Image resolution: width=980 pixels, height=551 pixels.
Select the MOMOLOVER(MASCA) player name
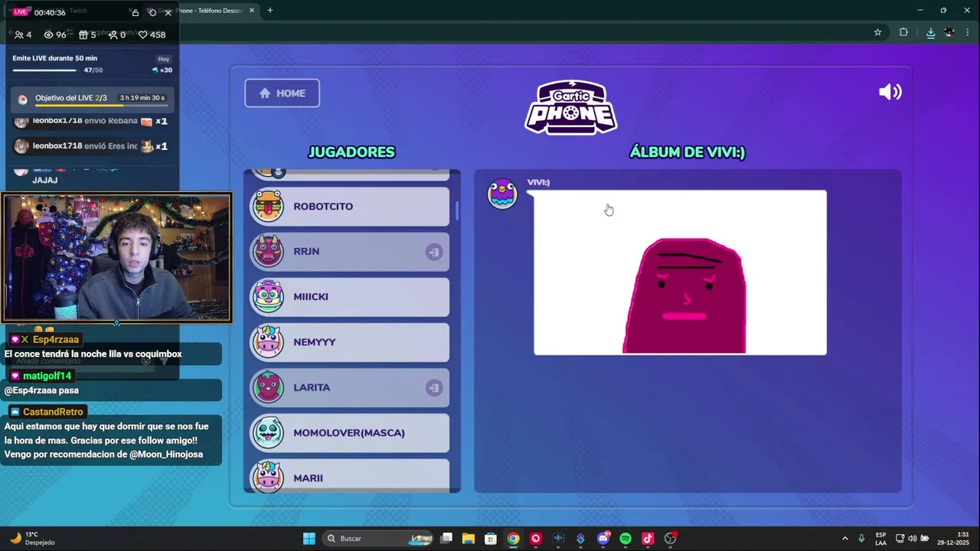349,432
